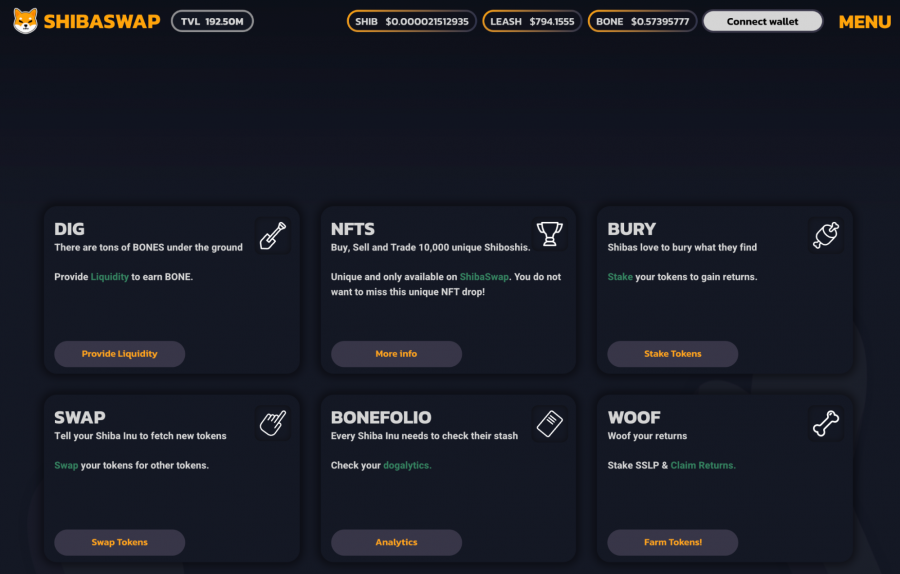The image size is (900, 574).
Task: Click the Provide Liquidity button
Action: [119, 354]
